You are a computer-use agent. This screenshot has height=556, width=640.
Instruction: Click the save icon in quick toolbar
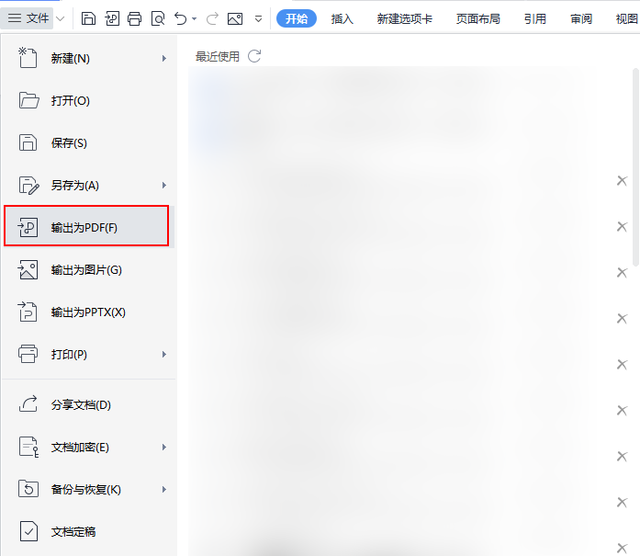(x=88, y=19)
